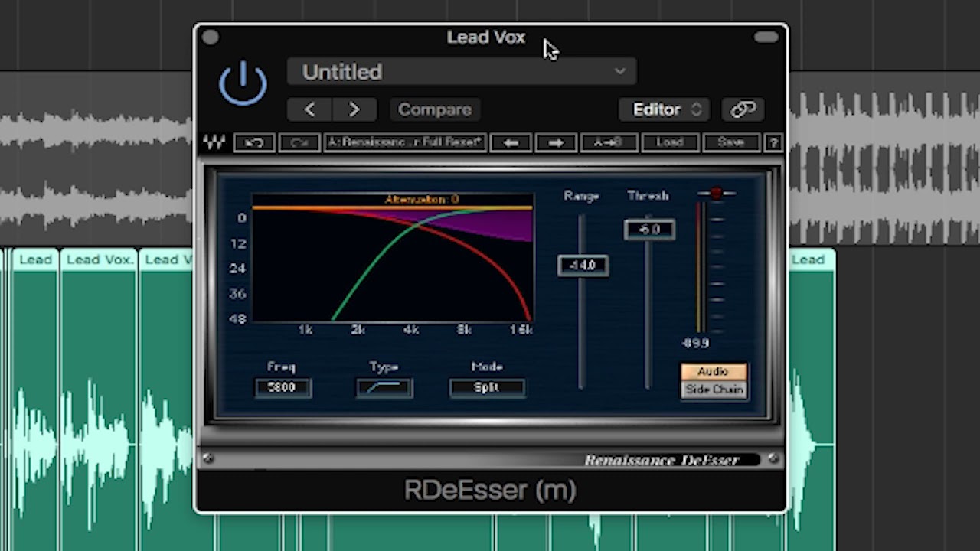The height and width of the screenshot is (551, 980).
Task: Click the 1k frequency axis label
Action: pyautogui.click(x=305, y=331)
